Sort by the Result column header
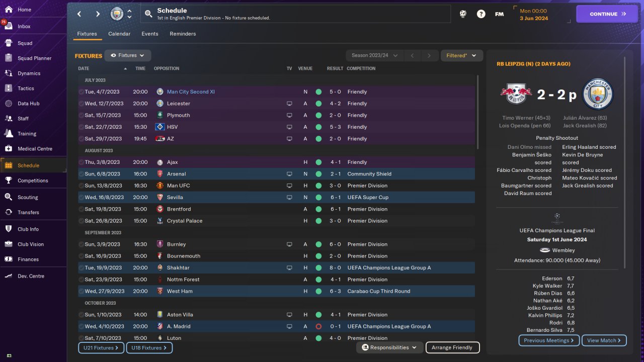The height and width of the screenshot is (362, 644). [335, 68]
